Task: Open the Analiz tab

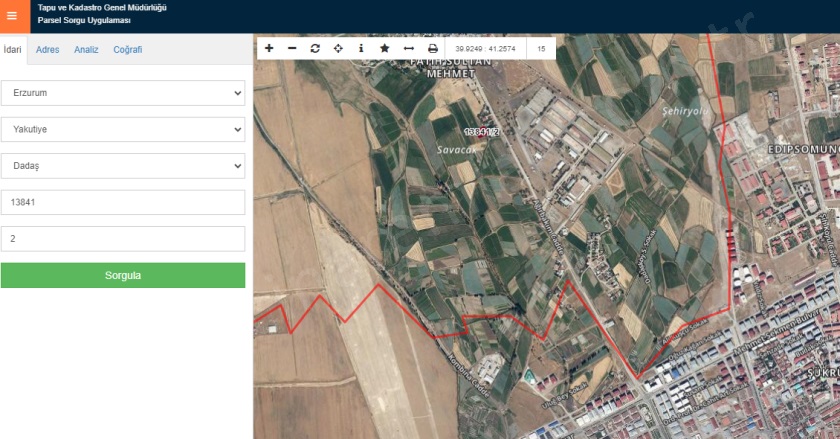Action: [86, 49]
